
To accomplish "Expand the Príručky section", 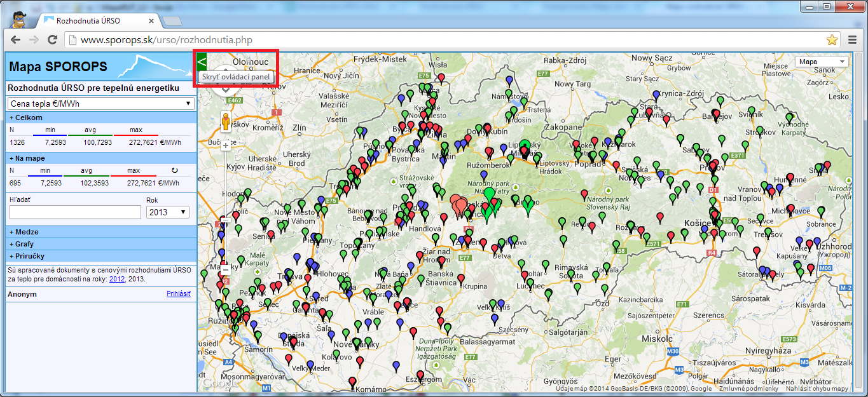I will coord(101,256).
